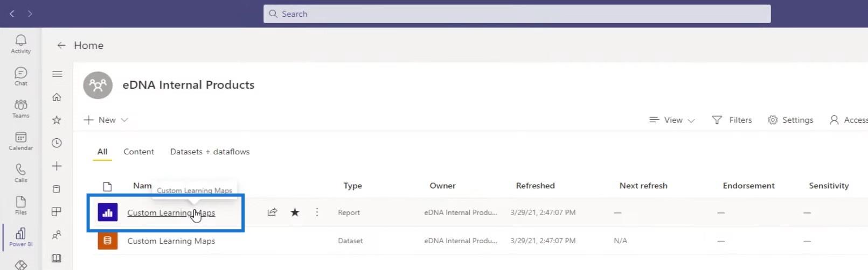
Task: Open Power BI Home house icon
Action: (x=57, y=97)
